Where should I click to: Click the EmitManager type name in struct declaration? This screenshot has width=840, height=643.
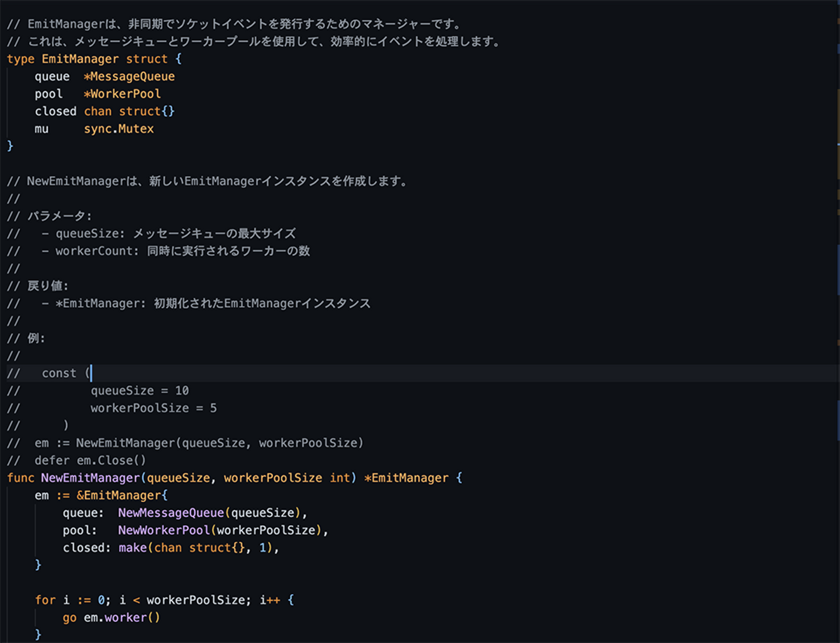tap(80, 59)
